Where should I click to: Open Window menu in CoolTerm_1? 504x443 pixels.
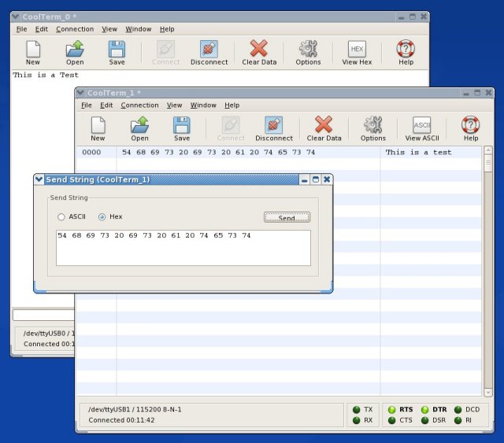tap(203, 105)
